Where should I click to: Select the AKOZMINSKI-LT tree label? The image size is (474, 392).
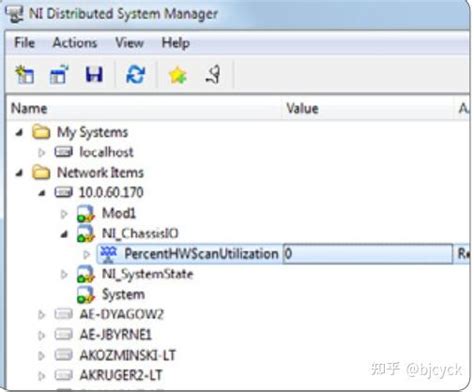(128, 355)
